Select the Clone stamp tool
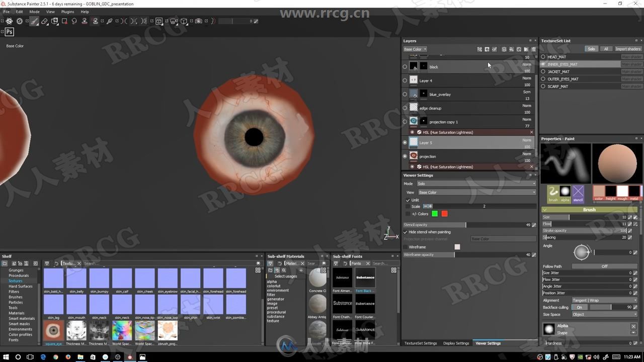The width and height of the screenshot is (644, 362). (x=84, y=21)
